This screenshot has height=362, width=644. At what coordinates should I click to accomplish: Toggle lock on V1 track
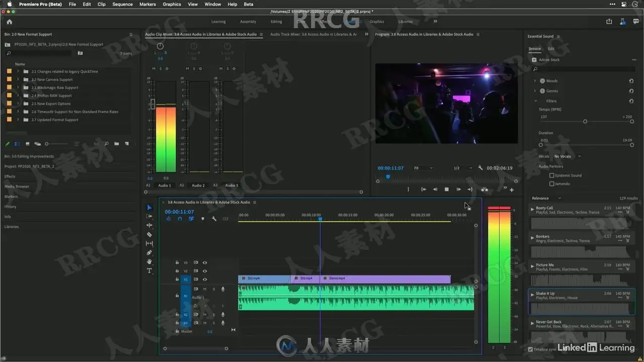[177, 279]
